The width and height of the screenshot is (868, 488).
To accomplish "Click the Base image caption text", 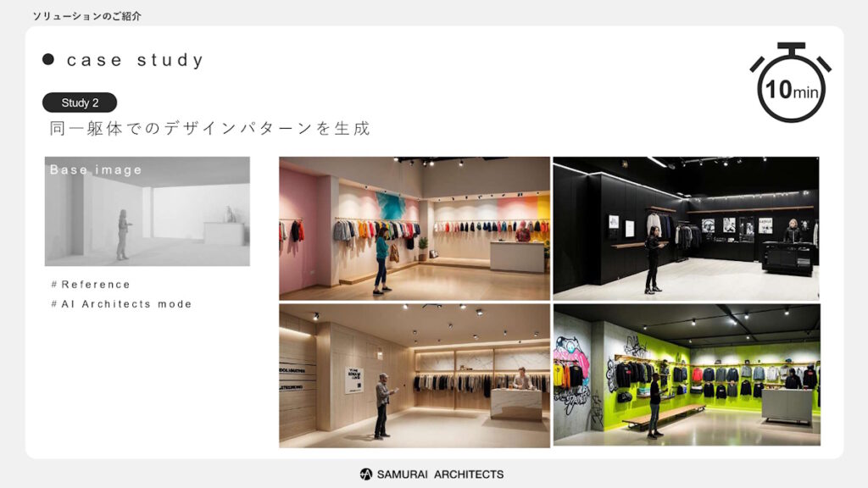I will pos(96,169).
